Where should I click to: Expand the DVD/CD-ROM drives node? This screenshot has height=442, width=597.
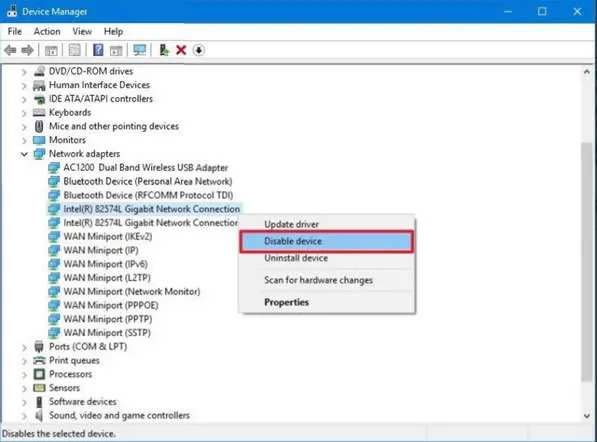[x=24, y=72]
